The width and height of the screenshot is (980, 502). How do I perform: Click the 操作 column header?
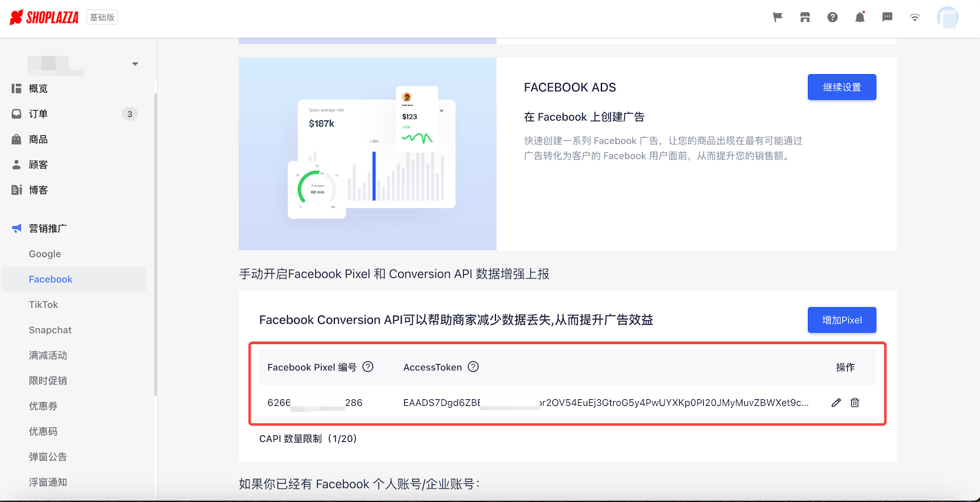pos(845,367)
